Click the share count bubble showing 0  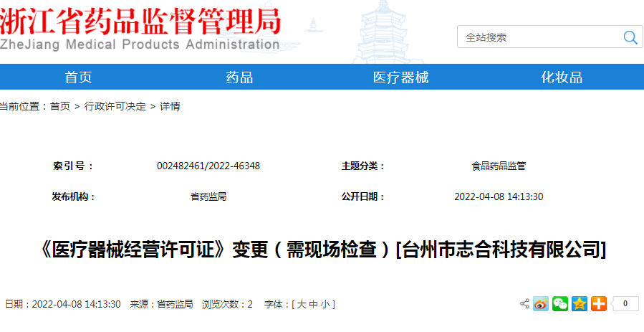coord(625,303)
